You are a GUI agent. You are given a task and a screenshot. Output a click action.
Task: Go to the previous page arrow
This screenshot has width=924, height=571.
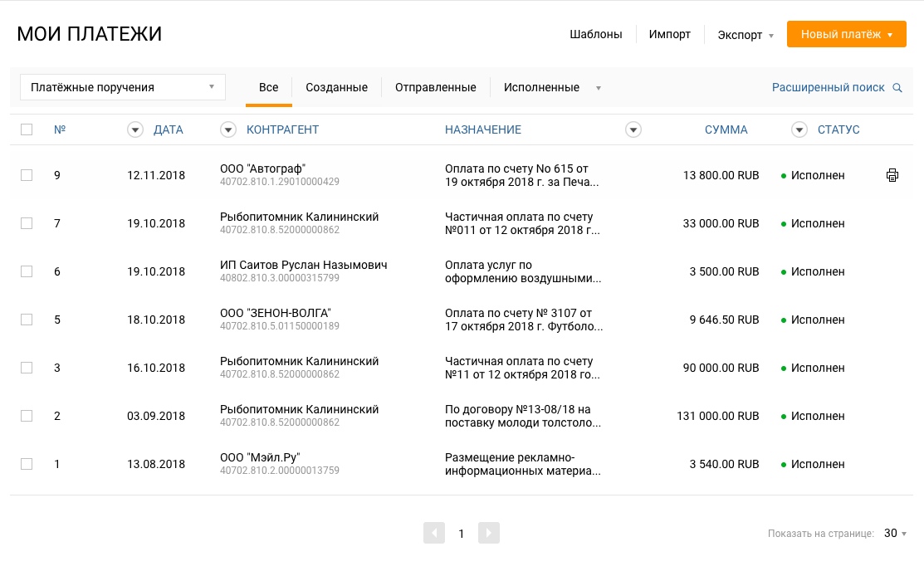click(433, 533)
